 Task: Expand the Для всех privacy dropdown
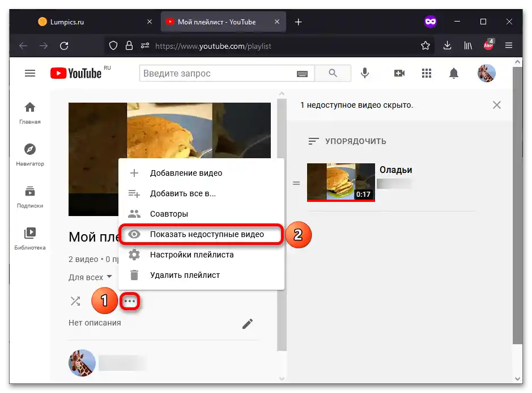(90, 277)
